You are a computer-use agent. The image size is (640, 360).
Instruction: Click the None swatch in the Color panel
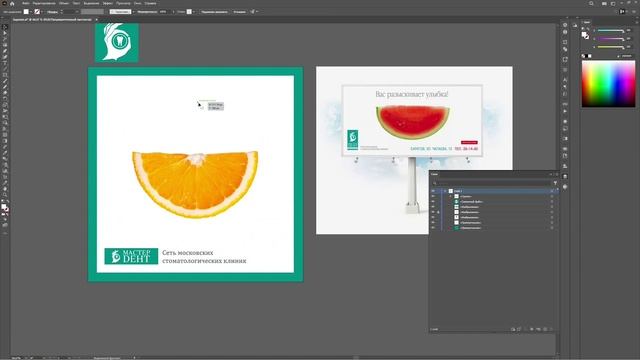(583, 56)
